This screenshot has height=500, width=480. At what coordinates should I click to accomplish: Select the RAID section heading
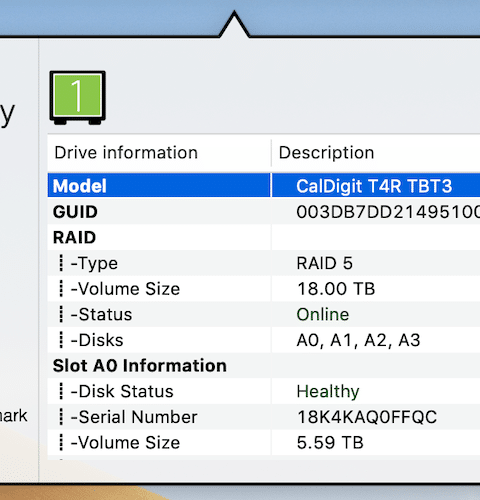(74, 238)
